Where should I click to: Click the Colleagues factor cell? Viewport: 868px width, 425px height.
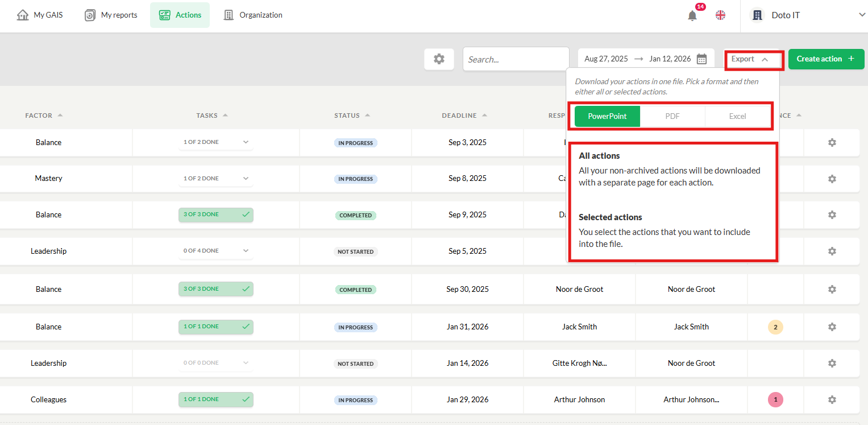click(x=49, y=399)
